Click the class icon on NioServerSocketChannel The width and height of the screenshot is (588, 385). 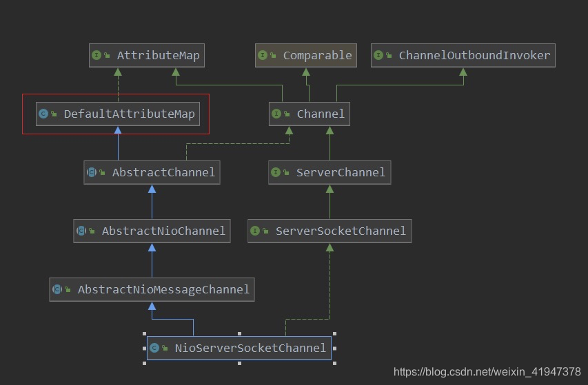tap(154, 348)
